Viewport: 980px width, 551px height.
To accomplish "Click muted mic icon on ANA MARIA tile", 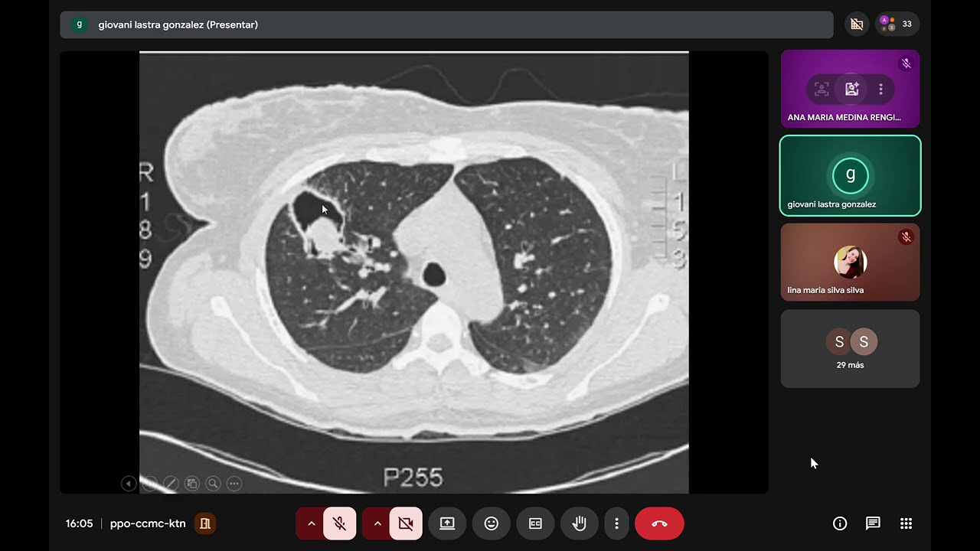I will (906, 64).
